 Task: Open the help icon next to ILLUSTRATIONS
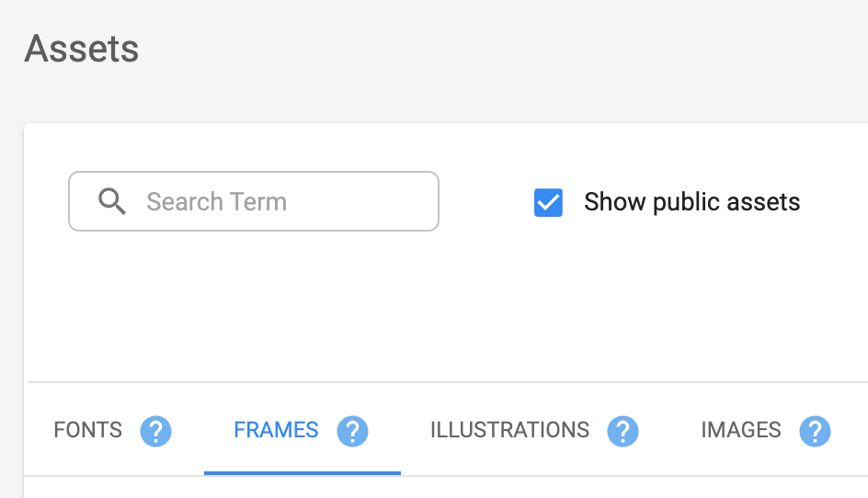click(x=622, y=431)
